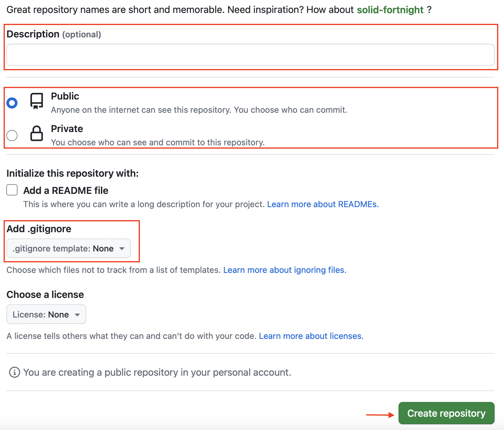
Task: Visit Learn more about licenses link
Action: (x=311, y=336)
